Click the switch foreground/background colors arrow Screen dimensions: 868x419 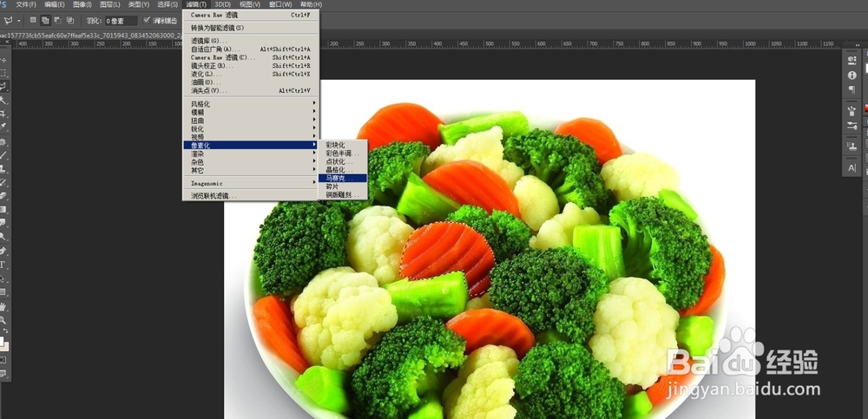(6, 331)
